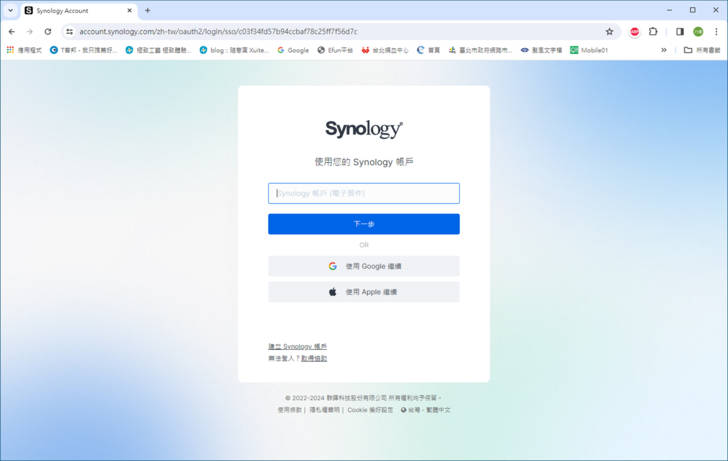Open the 臺北市政府 bookmark
The image size is (728, 461).
[x=480, y=50]
